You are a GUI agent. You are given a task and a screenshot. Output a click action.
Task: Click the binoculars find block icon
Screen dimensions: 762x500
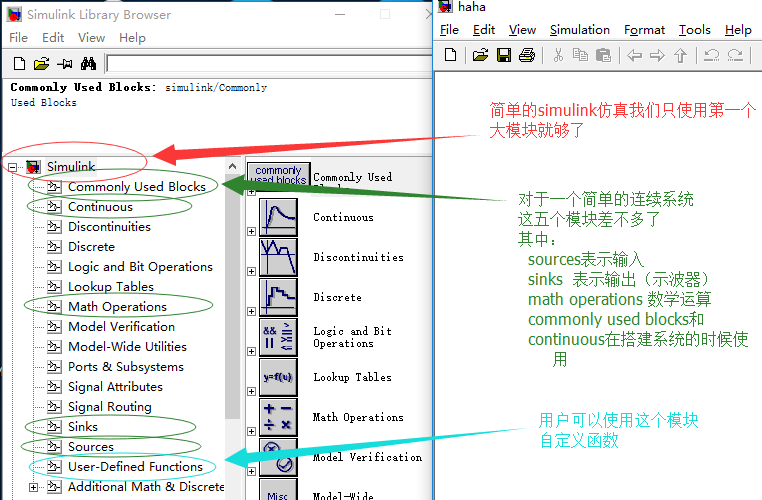coord(88,64)
